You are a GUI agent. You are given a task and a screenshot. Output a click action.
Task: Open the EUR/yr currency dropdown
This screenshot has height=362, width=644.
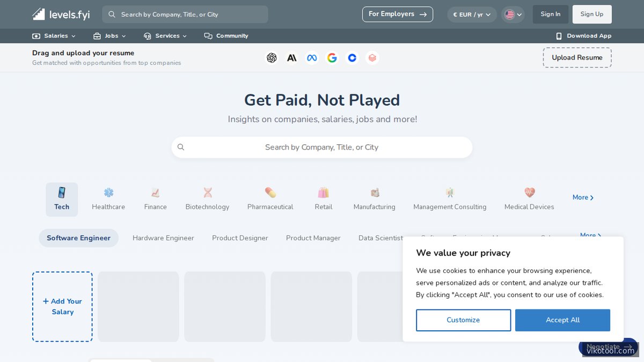tap(472, 14)
